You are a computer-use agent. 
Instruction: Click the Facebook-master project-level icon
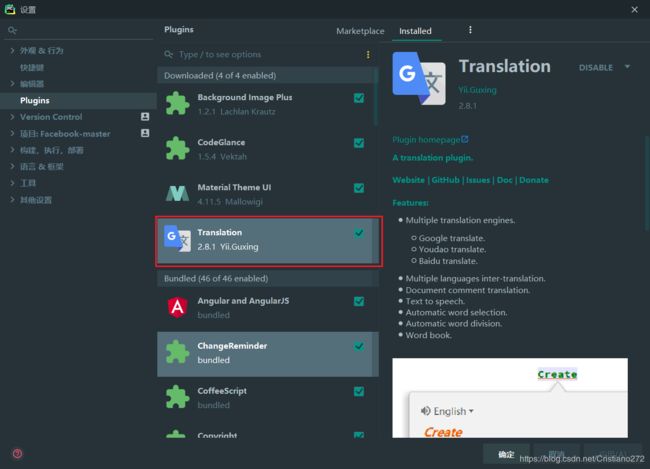click(145, 133)
